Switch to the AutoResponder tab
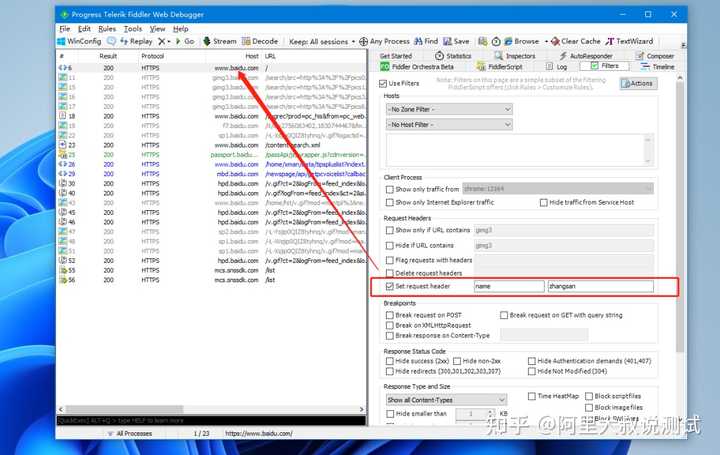 586,56
